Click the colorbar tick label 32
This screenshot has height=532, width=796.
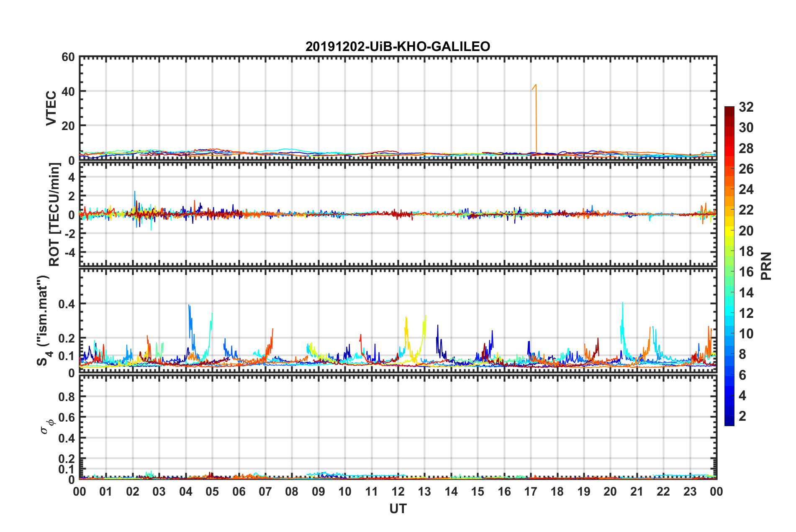coord(746,107)
